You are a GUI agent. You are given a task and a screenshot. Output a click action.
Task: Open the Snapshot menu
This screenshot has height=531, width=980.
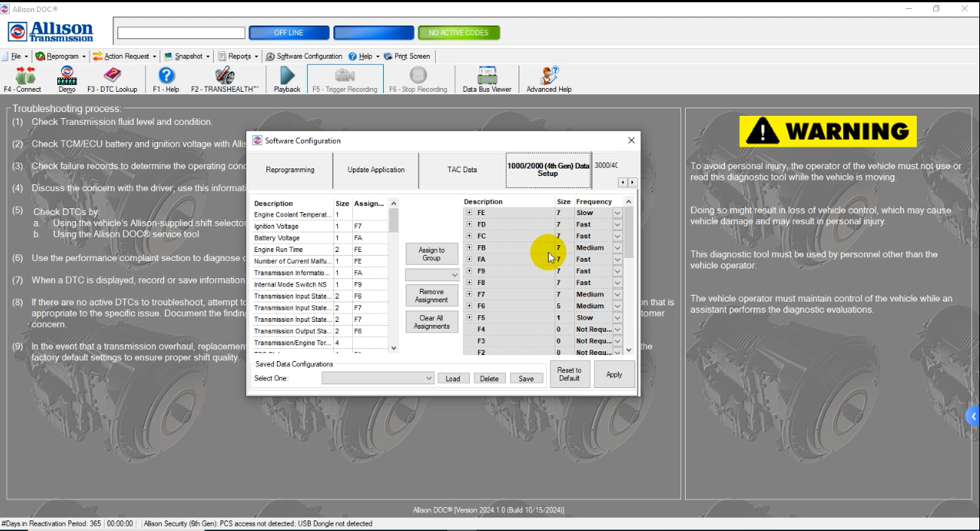[x=187, y=56]
